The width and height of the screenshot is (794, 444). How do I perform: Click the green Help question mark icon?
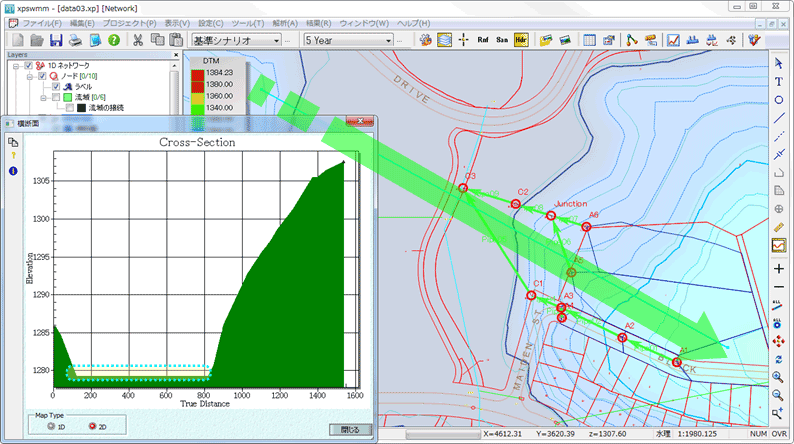(114, 40)
